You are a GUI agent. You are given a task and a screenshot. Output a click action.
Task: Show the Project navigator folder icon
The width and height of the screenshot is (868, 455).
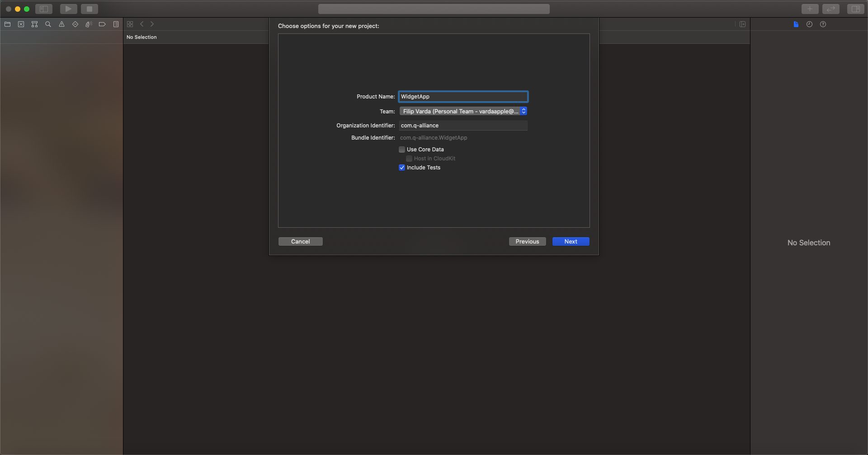coord(7,24)
